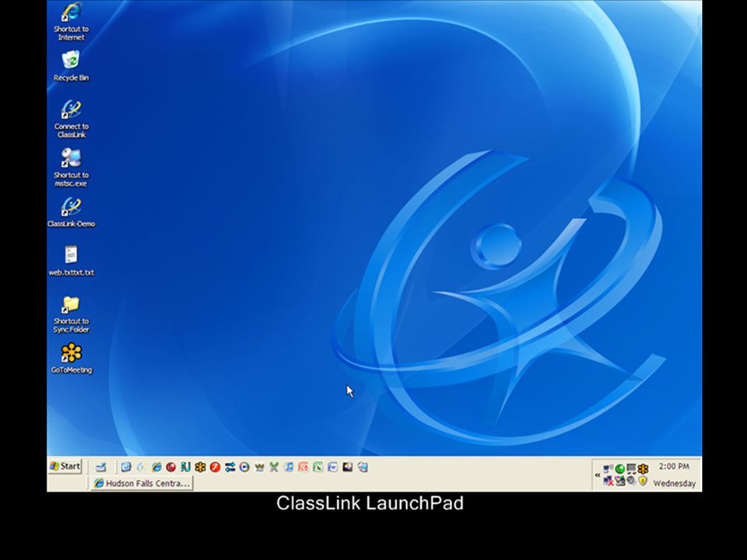Launch the music note quick launch icon

(x=288, y=467)
